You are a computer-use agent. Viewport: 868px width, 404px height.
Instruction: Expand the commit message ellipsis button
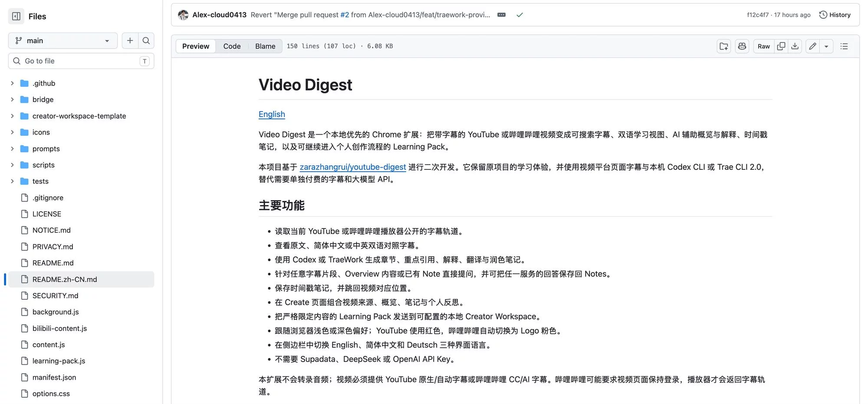click(x=501, y=15)
